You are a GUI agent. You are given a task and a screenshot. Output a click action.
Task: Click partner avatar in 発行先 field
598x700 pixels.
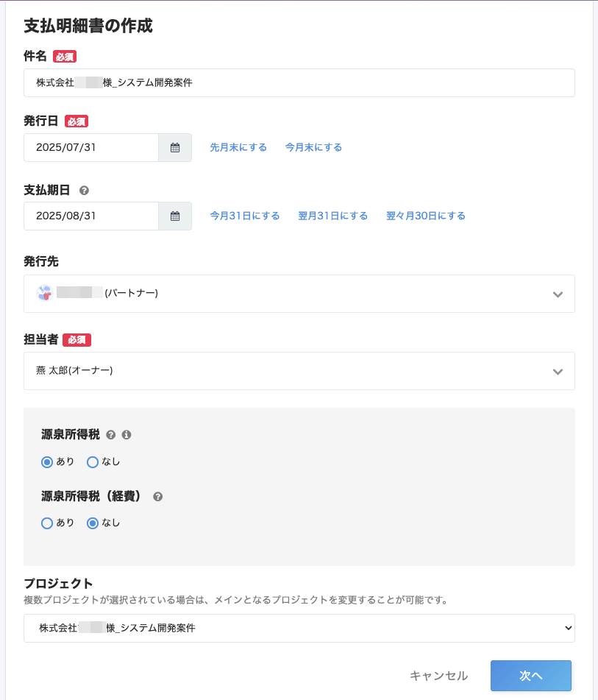(45, 293)
